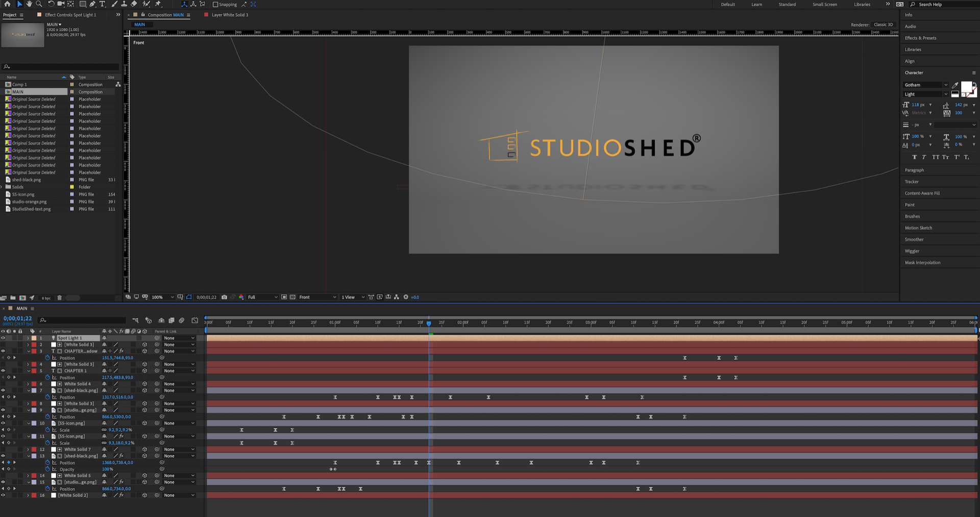Switch to the Project panel tab
The image size is (980, 517).
[10, 15]
